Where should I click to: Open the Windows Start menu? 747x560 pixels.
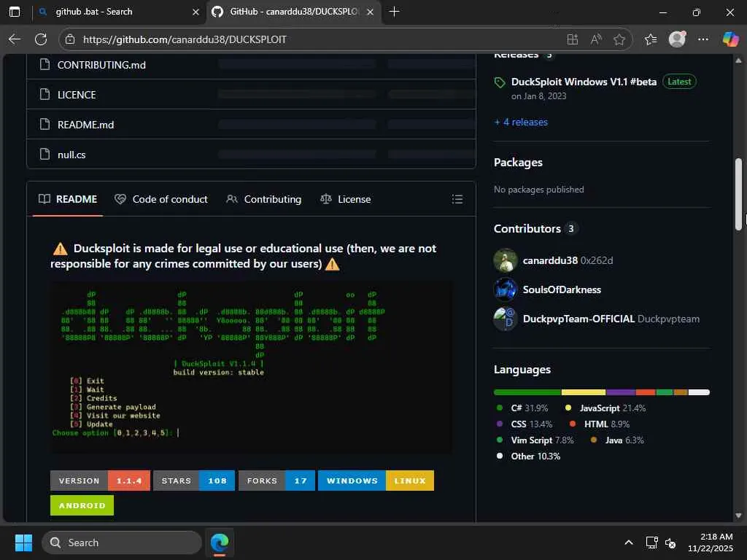pos(23,542)
